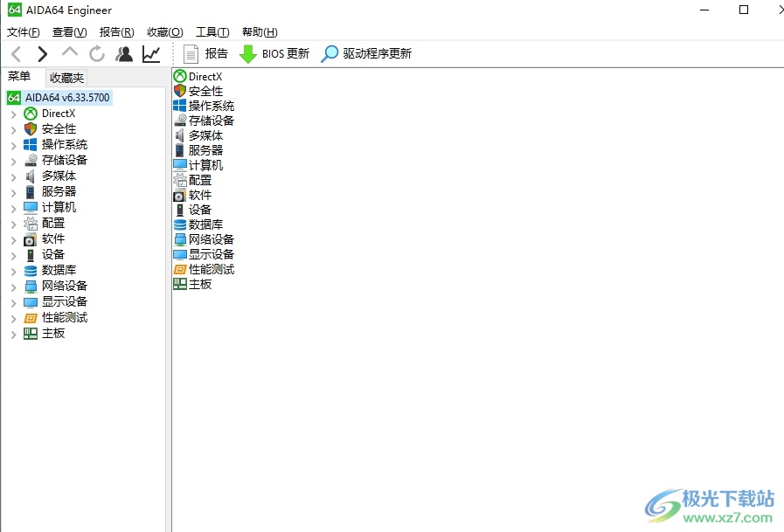
Task: Click the 数据库 icon in right pane
Action: [180, 225]
